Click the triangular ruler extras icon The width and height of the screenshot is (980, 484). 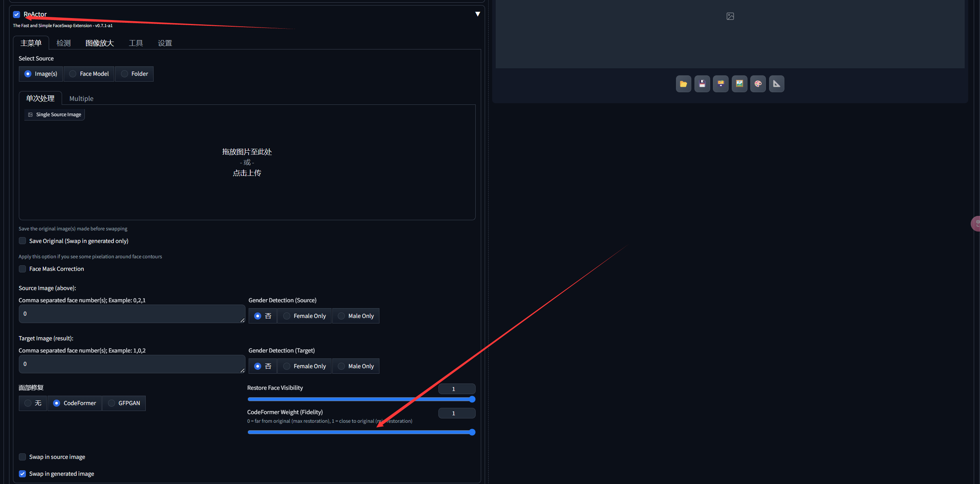[x=776, y=84]
